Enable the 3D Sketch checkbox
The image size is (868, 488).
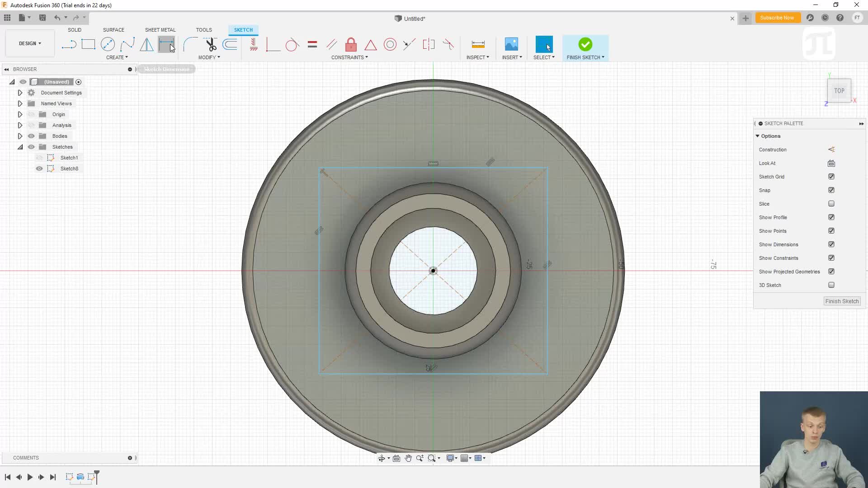[x=831, y=285]
